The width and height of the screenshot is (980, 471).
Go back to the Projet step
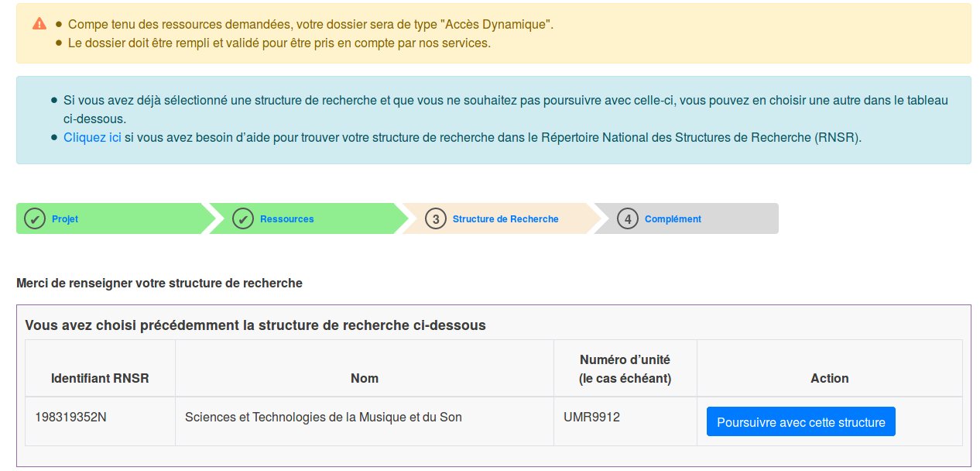pyautogui.click(x=65, y=219)
